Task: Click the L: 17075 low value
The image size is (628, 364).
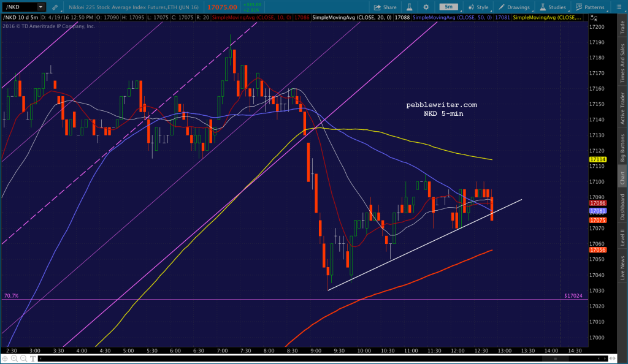Action: point(158,18)
